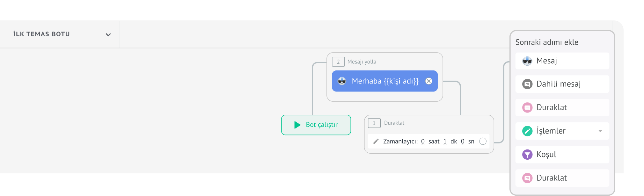Select the circle connector on the timer row
This screenshot has height=196, width=644.
click(483, 141)
